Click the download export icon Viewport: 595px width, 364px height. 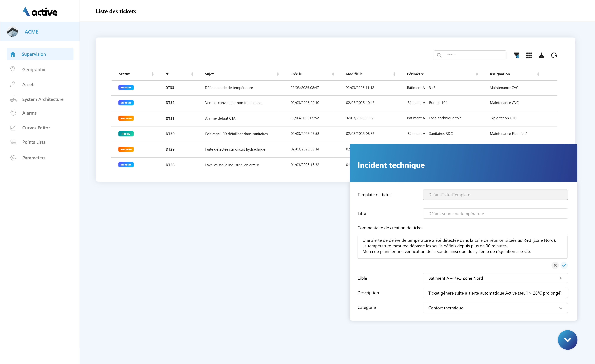tap(541, 55)
